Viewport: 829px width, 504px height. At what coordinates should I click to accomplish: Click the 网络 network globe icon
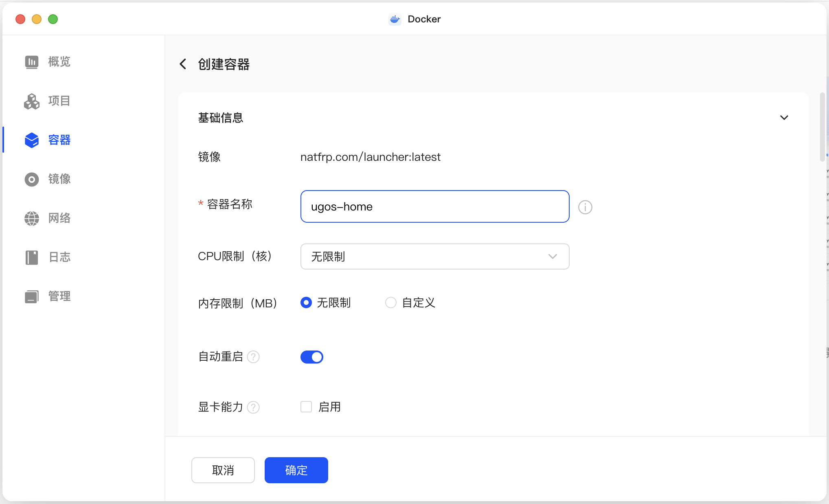[x=32, y=218]
